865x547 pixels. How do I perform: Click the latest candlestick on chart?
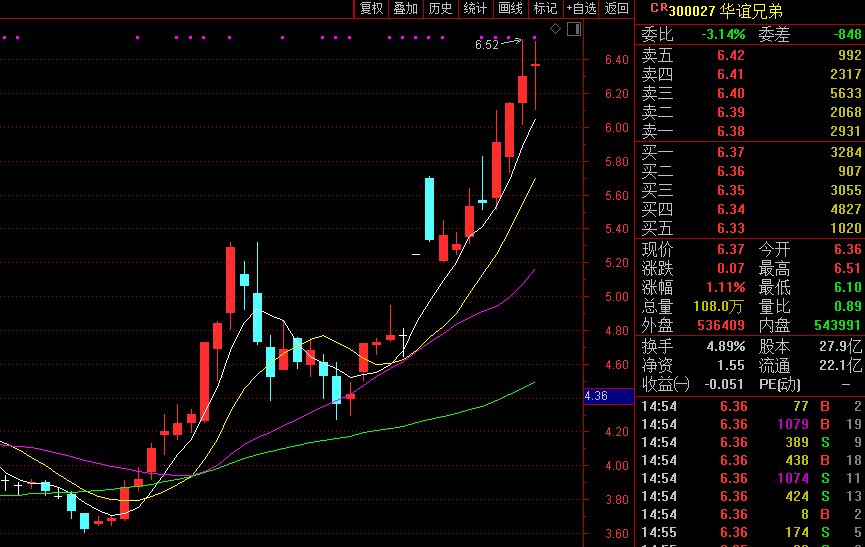point(535,74)
